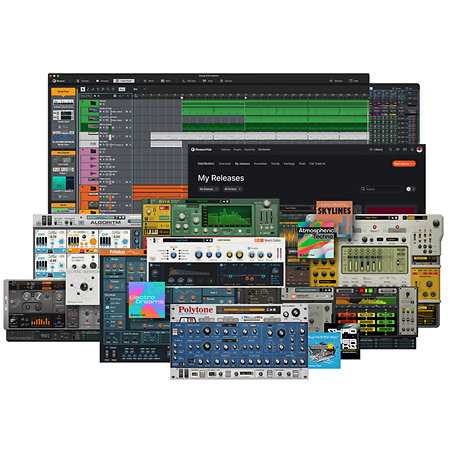Click the My Releases heading
The height and width of the screenshot is (450, 450).
click(221, 178)
